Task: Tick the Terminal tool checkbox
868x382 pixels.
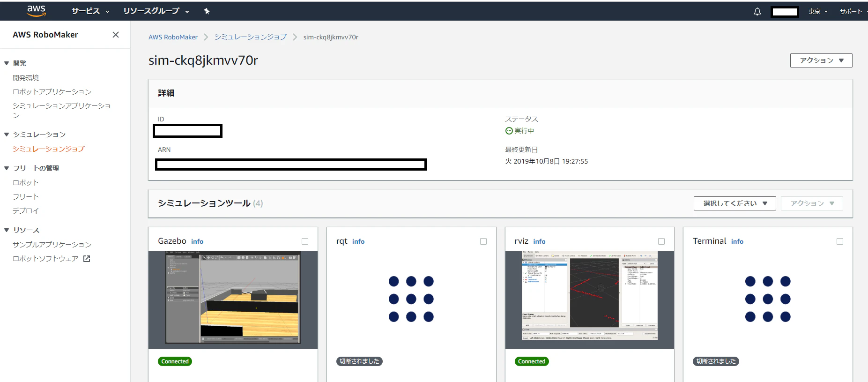Action: (x=840, y=241)
